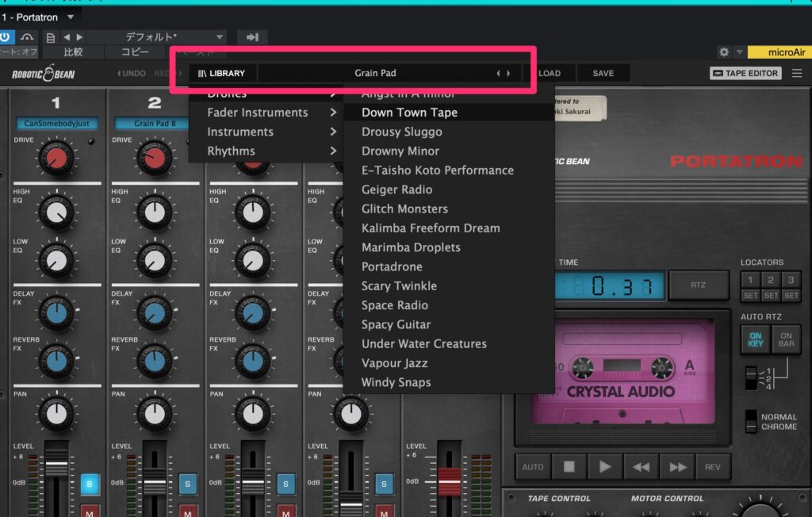The image size is (812, 517).
Task: Open the デフォルト preset dropdown
Action: (174, 37)
